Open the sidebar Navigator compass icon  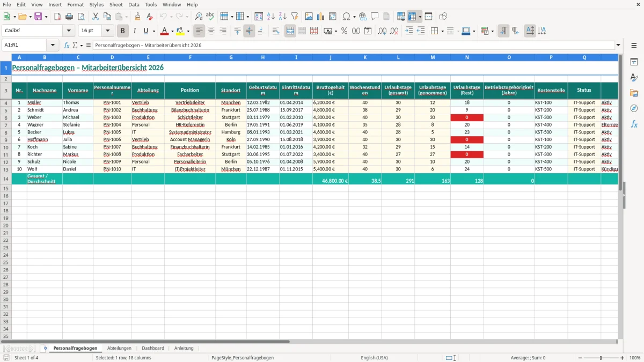(x=634, y=108)
